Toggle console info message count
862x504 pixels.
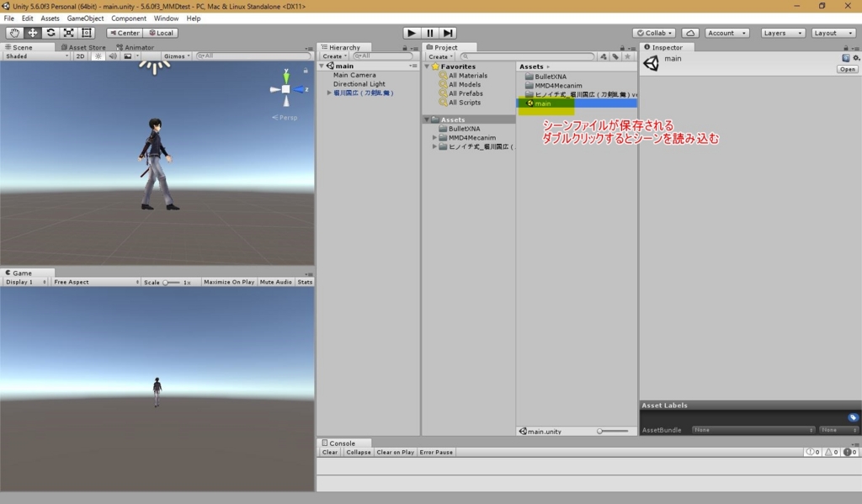coord(812,452)
